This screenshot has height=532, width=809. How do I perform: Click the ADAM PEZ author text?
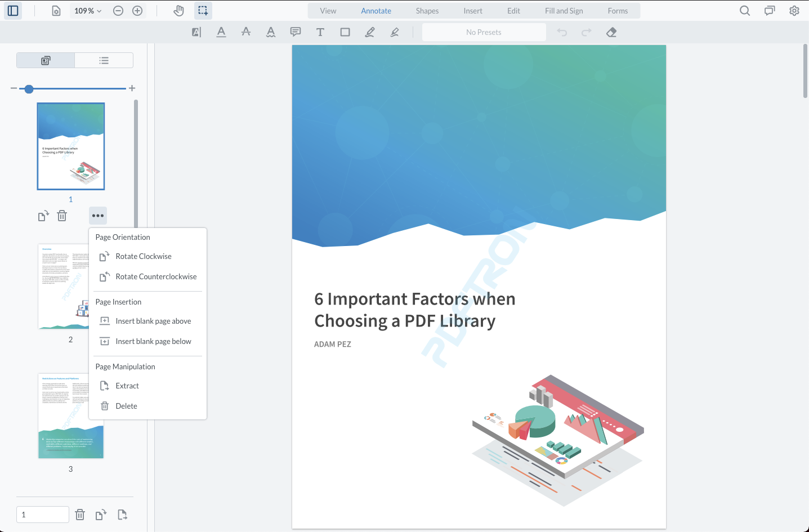pyautogui.click(x=333, y=345)
